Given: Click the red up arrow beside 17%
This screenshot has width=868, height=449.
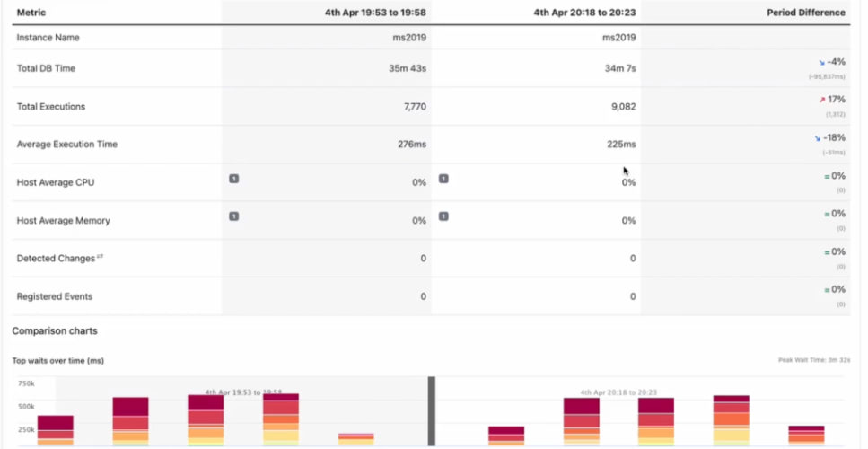Looking at the screenshot, I should point(821,100).
